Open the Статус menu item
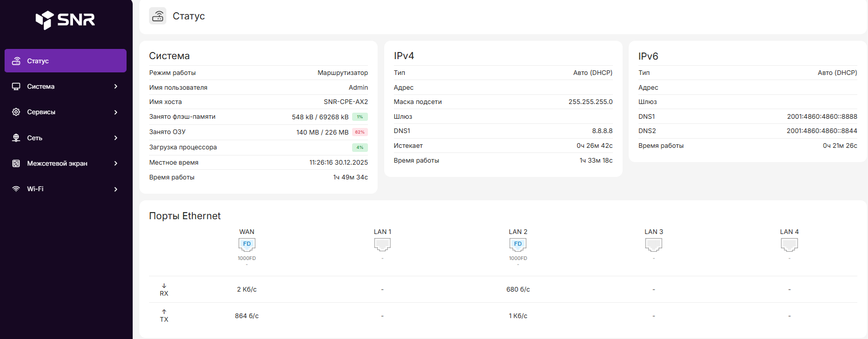The image size is (868, 339). (38, 61)
